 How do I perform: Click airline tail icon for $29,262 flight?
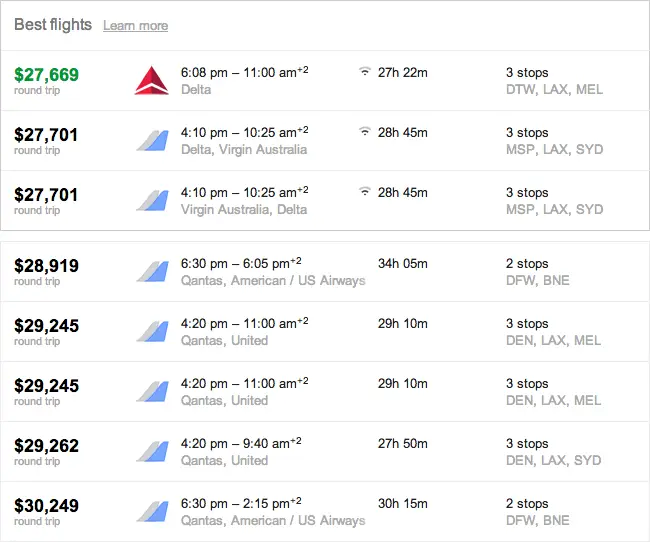tap(153, 452)
